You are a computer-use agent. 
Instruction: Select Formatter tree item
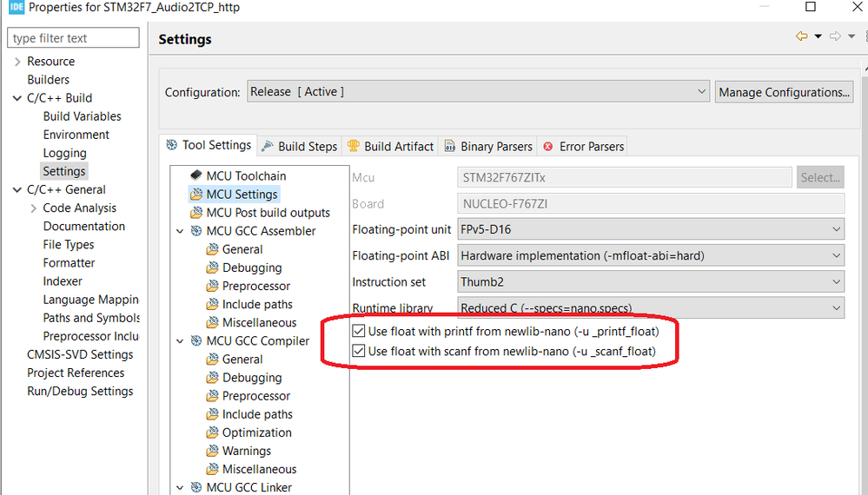click(70, 263)
